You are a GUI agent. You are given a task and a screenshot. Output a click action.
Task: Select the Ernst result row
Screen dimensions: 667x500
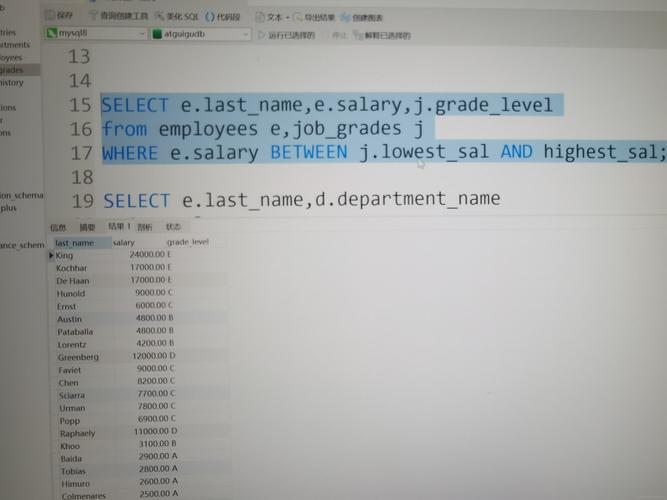pos(139,306)
